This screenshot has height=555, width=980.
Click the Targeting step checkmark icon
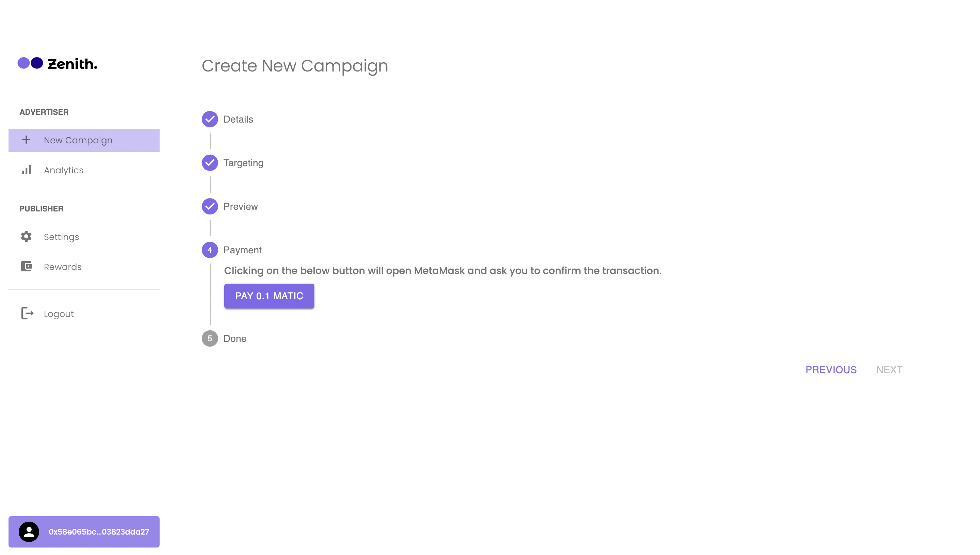[210, 163]
